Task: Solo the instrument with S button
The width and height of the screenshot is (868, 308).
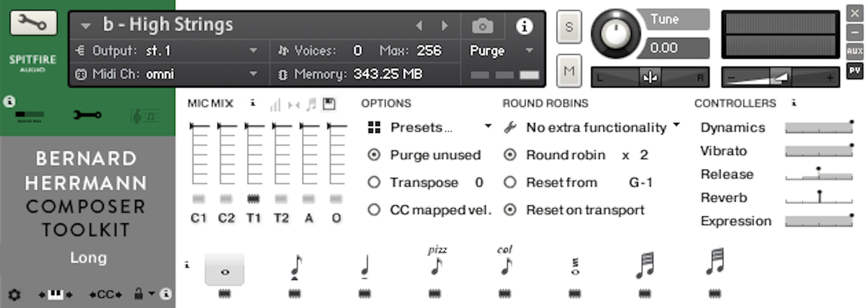Action: coord(569,27)
